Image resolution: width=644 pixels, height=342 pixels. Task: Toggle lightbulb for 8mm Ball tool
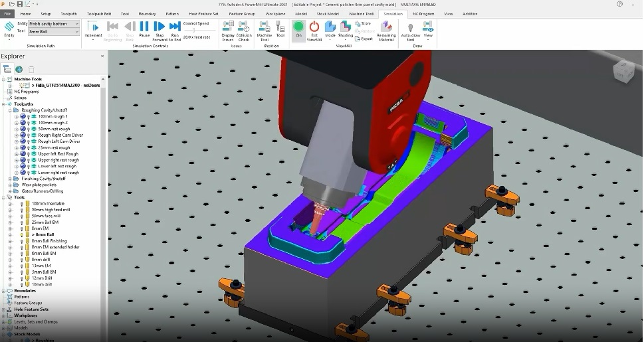click(x=22, y=234)
